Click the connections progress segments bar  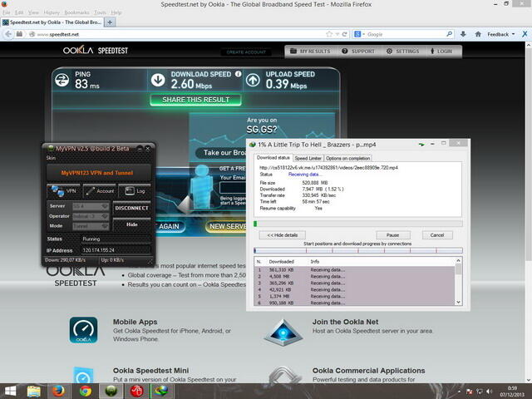[358, 250]
